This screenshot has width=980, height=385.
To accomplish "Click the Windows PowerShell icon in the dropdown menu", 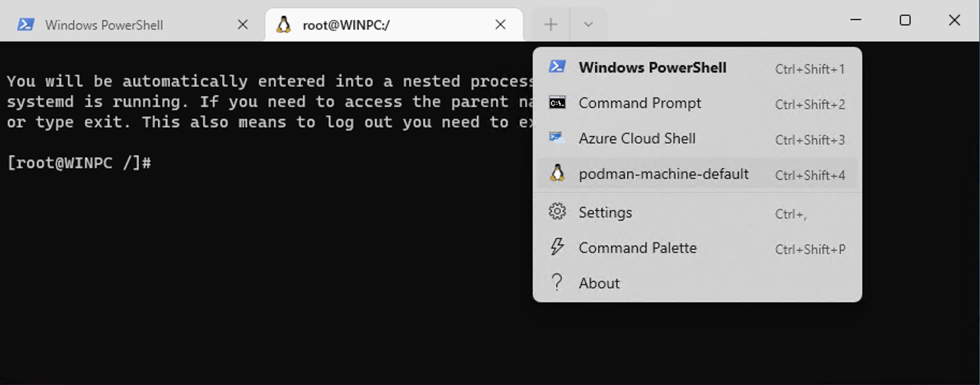I will (557, 67).
